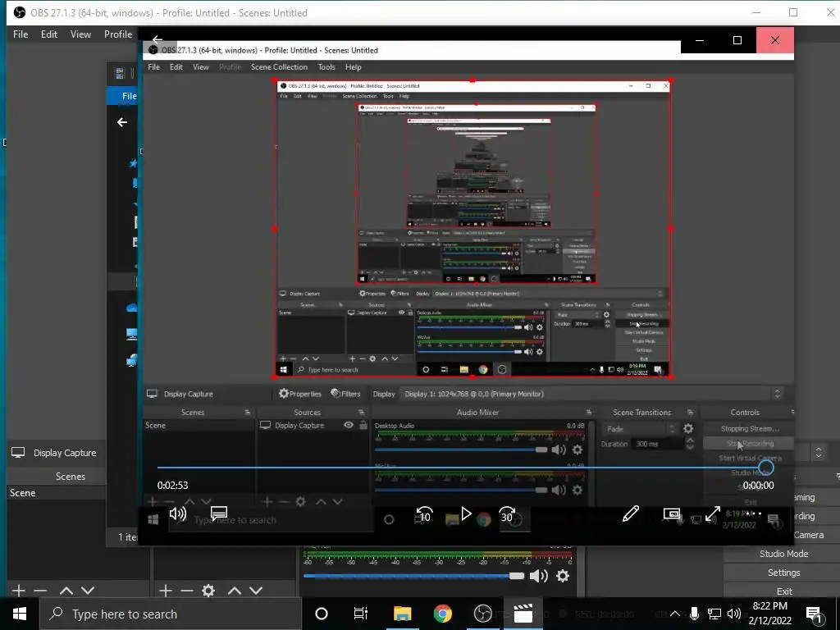This screenshot has height=630, width=840.
Task: Remove the selected source with the Sources minus icon
Action: (x=187, y=591)
